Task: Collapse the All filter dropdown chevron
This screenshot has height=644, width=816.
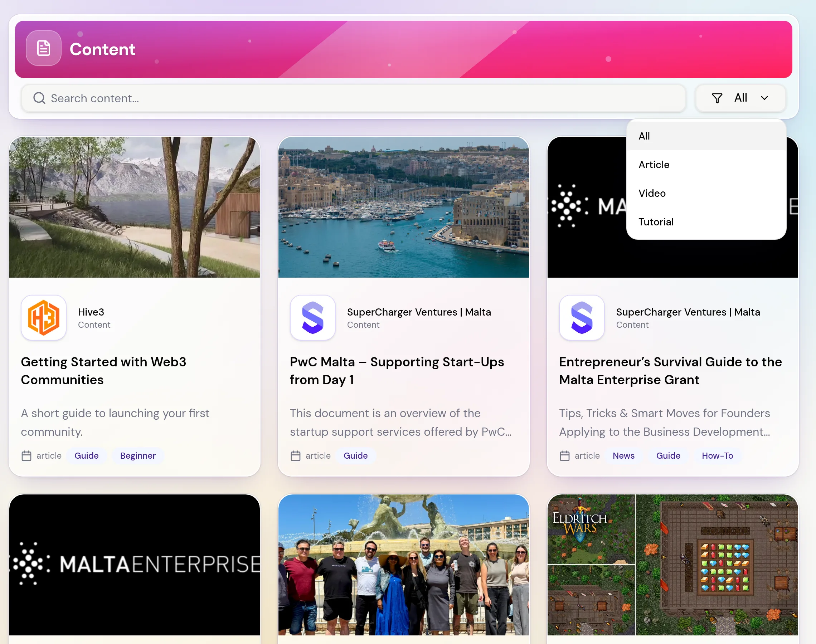Action: 764,98
